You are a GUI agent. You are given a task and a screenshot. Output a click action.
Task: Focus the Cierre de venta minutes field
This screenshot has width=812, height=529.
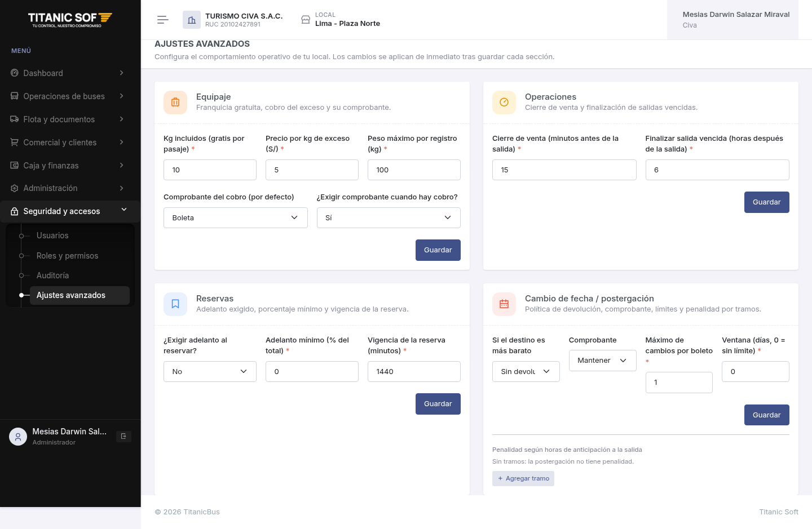pos(564,170)
